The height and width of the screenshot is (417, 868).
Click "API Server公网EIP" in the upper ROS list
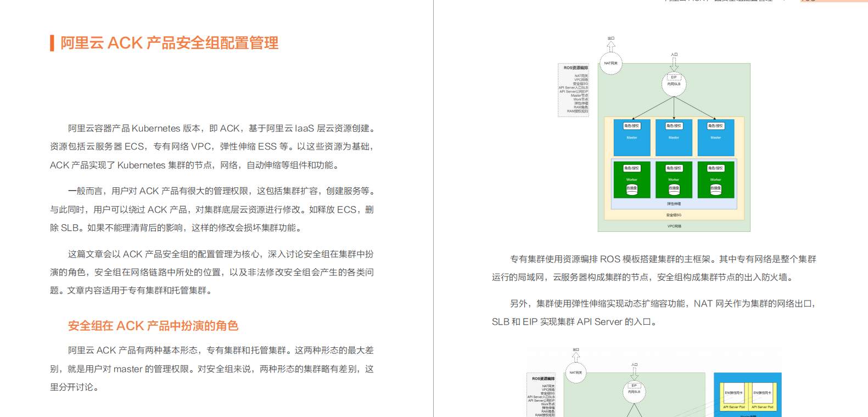click(x=574, y=92)
